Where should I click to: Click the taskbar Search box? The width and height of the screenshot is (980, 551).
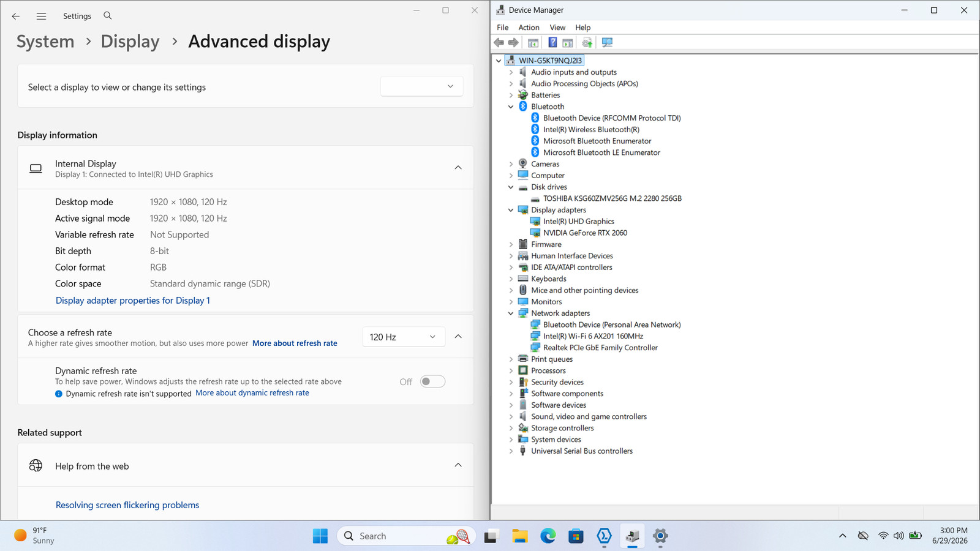click(x=405, y=536)
